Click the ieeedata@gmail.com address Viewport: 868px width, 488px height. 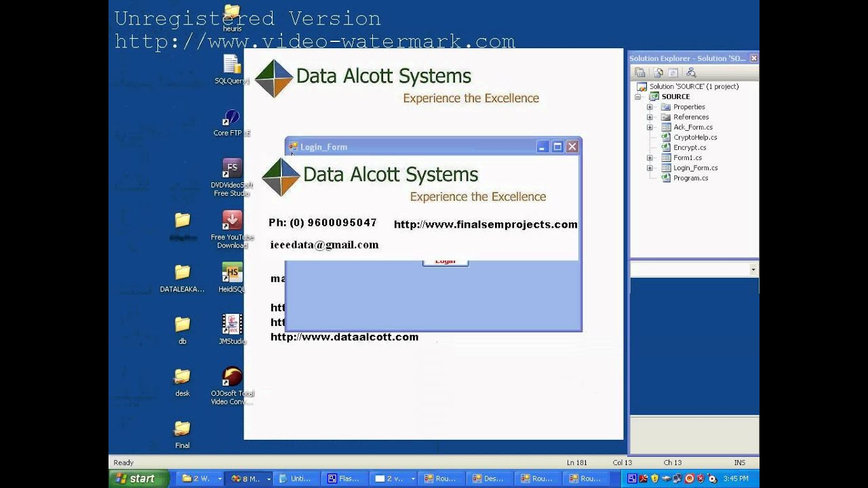tap(324, 245)
